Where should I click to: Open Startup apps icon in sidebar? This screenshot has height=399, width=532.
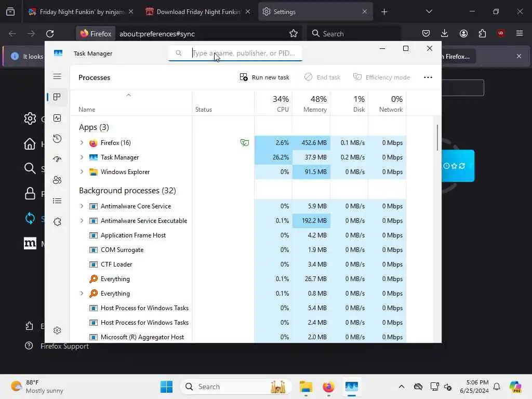(57, 159)
